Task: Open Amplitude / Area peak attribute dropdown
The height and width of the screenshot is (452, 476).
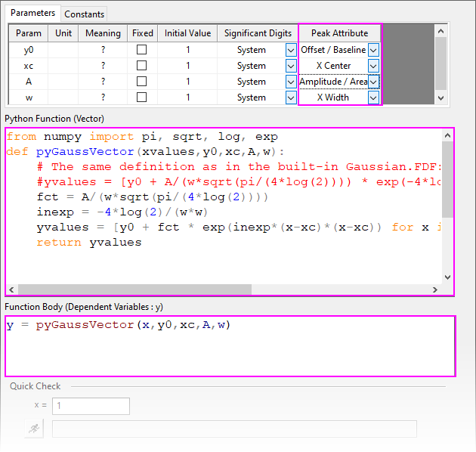Action: click(372, 82)
